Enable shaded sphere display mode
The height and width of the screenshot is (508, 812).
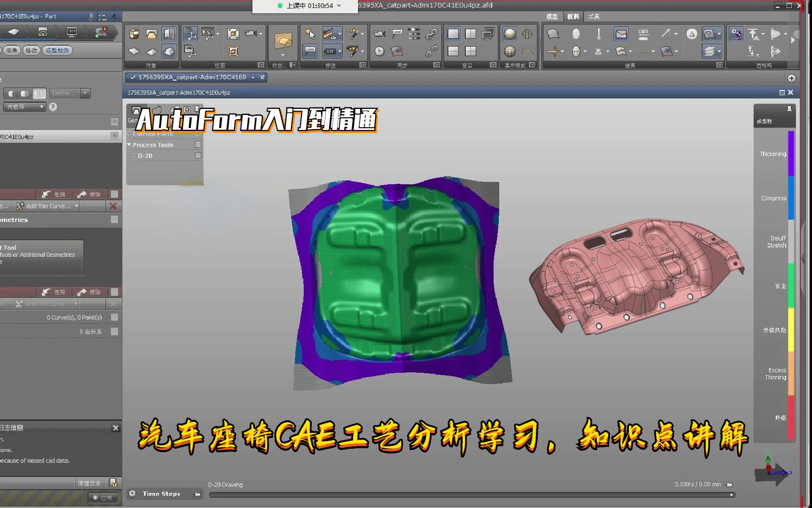(510, 34)
